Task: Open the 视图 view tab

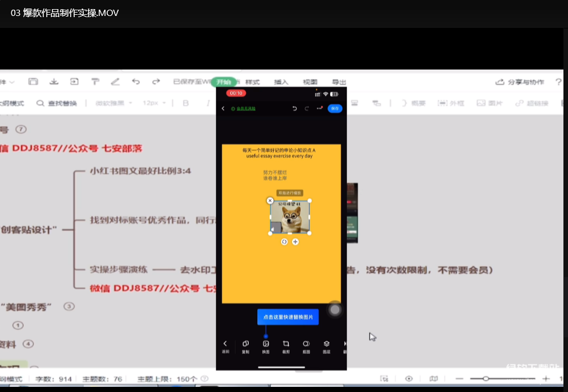Action: tap(310, 82)
